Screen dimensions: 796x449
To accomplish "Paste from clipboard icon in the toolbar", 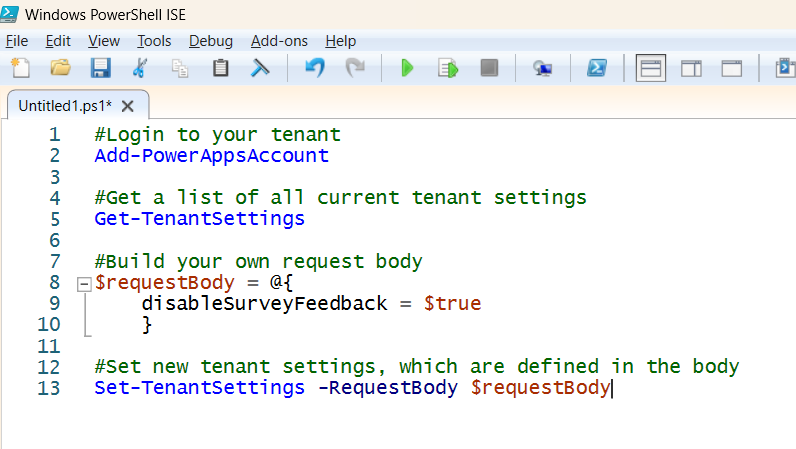I will (x=220, y=68).
